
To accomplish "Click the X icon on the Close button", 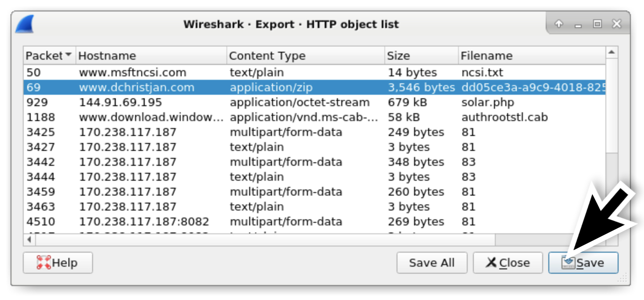I will click(x=491, y=263).
